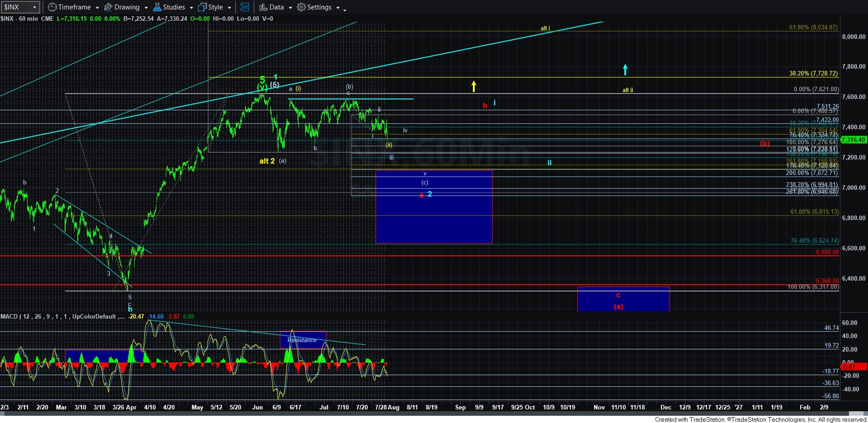Click the yellow 'alt ii' annotation
Viewport: 868px width, 423px height.
[628, 90]
